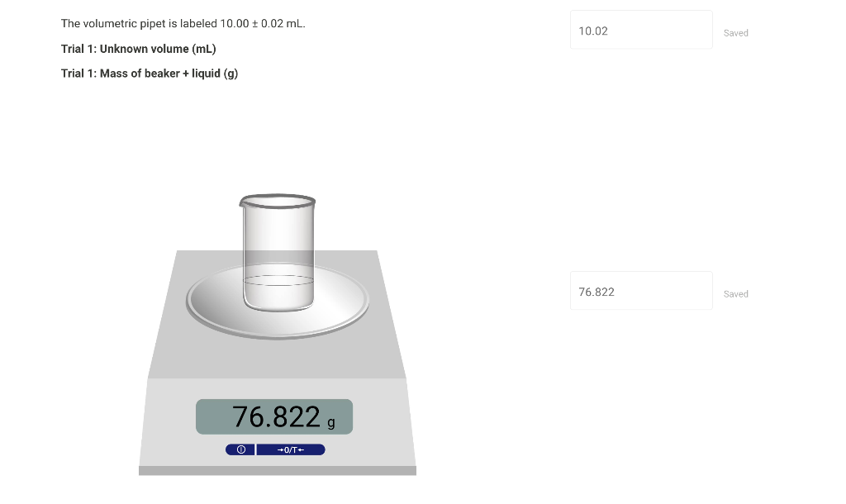Open the mass of beaker answer field
The width and height of the screenshot is (846, 504).
(x=641, y=290)
